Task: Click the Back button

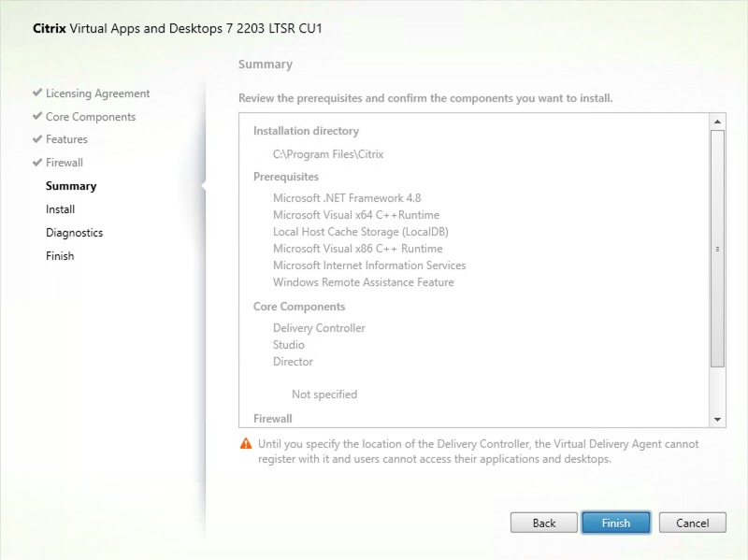Action: pos(543,523)
